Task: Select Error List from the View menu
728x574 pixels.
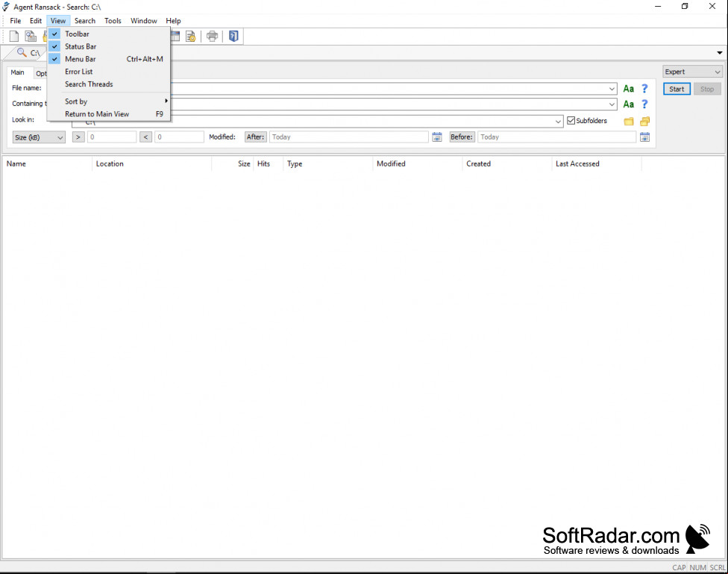Action: coord(109,72)
